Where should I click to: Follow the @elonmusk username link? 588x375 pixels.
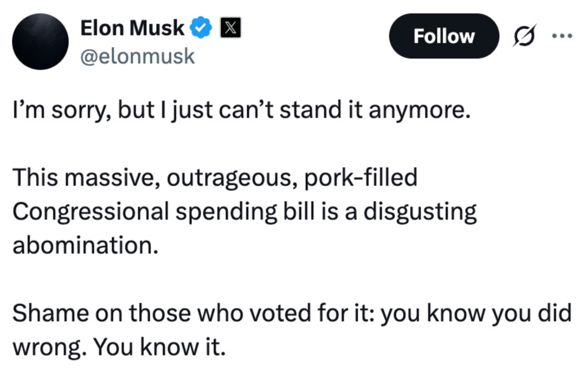136,55
